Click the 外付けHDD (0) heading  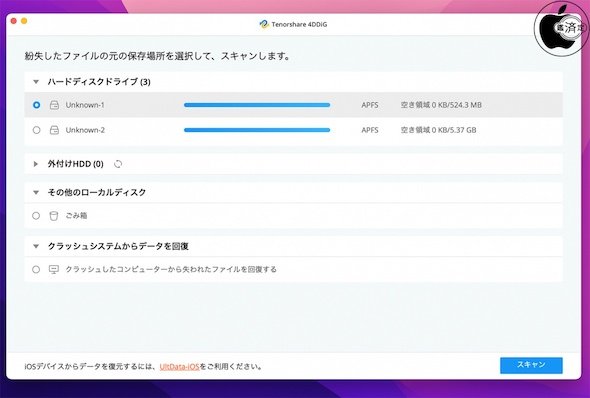tap(75, 164)
